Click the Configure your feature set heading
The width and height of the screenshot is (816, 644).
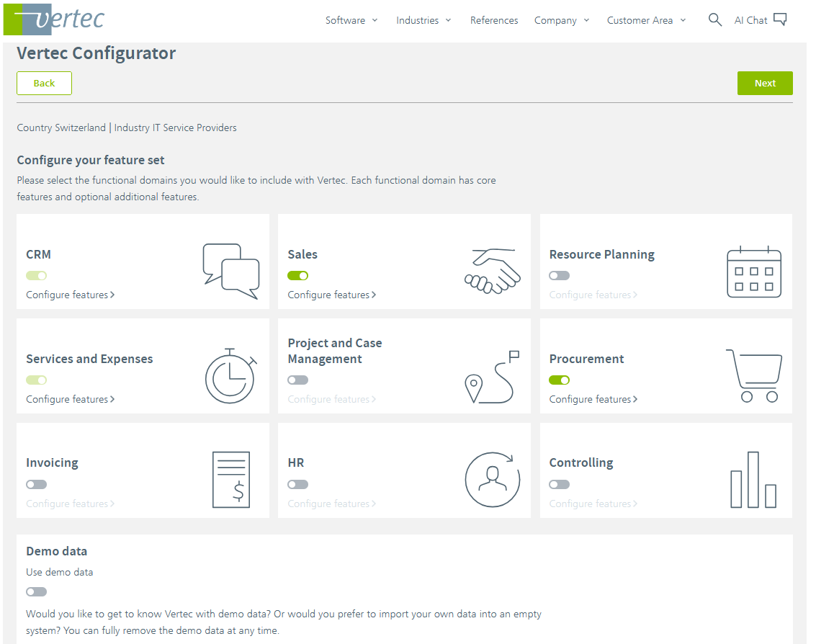pos(91,161)
